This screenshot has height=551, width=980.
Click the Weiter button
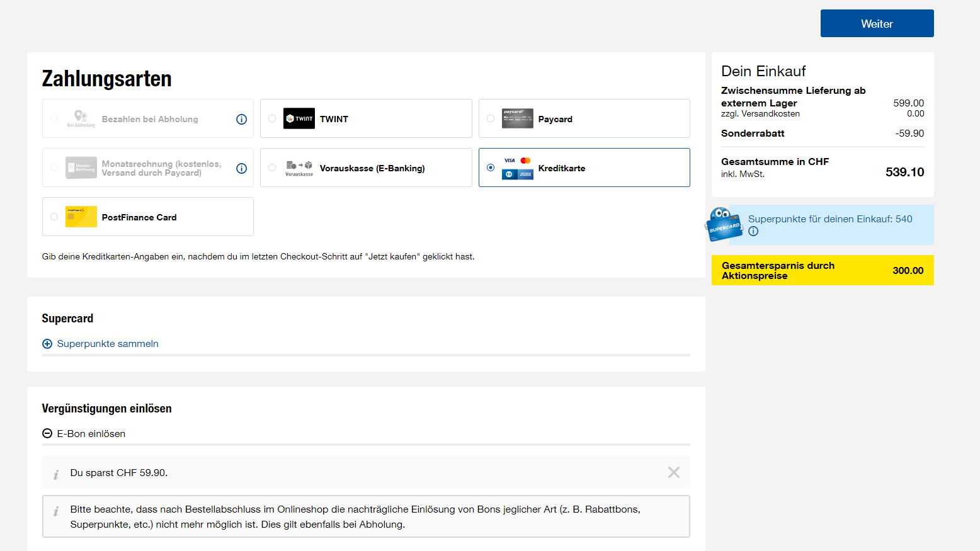[x=877, y=23]
